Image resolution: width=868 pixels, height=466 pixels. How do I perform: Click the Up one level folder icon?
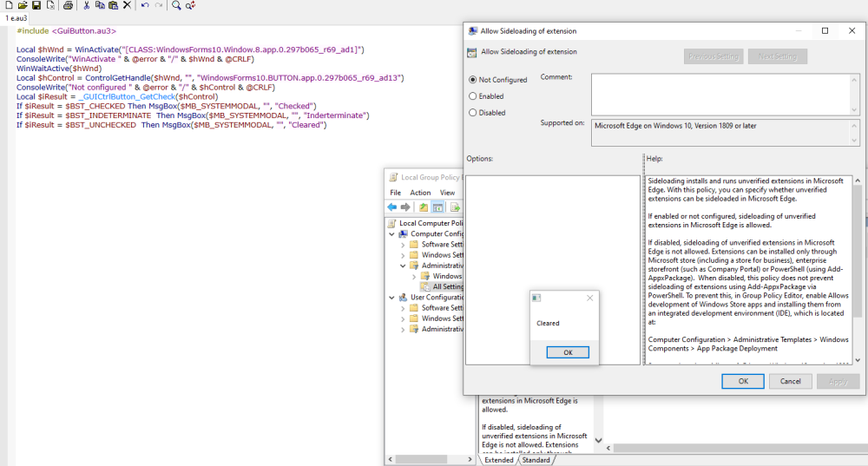[x=424, y=207]
